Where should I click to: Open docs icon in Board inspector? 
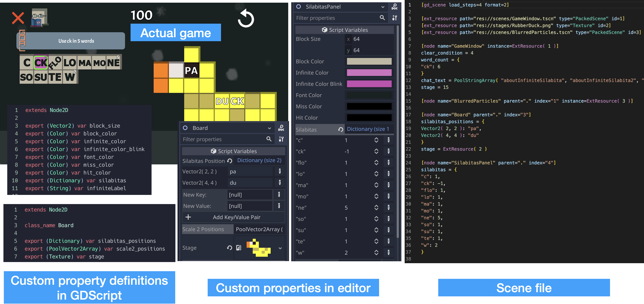coord(281,128)
